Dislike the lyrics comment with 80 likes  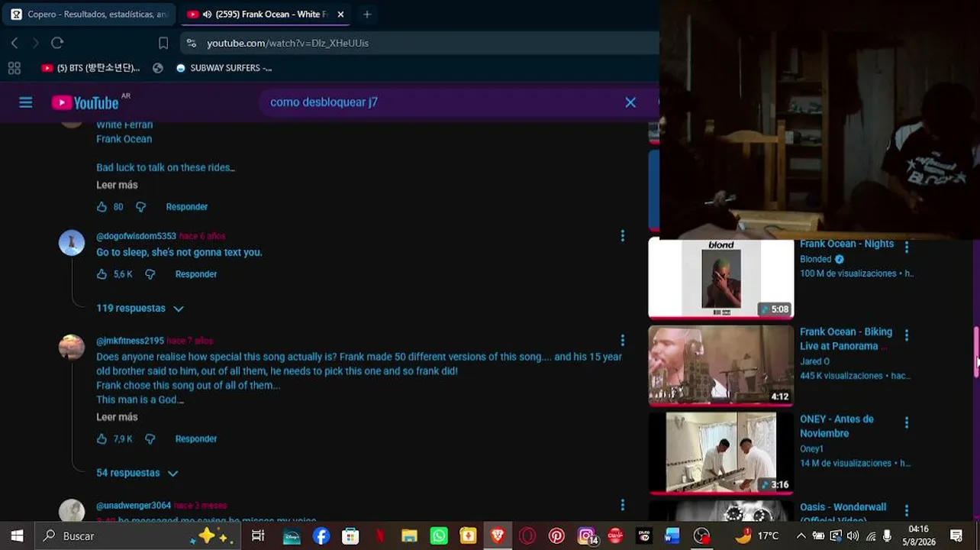pyautogui.click(x=140, y=207)
